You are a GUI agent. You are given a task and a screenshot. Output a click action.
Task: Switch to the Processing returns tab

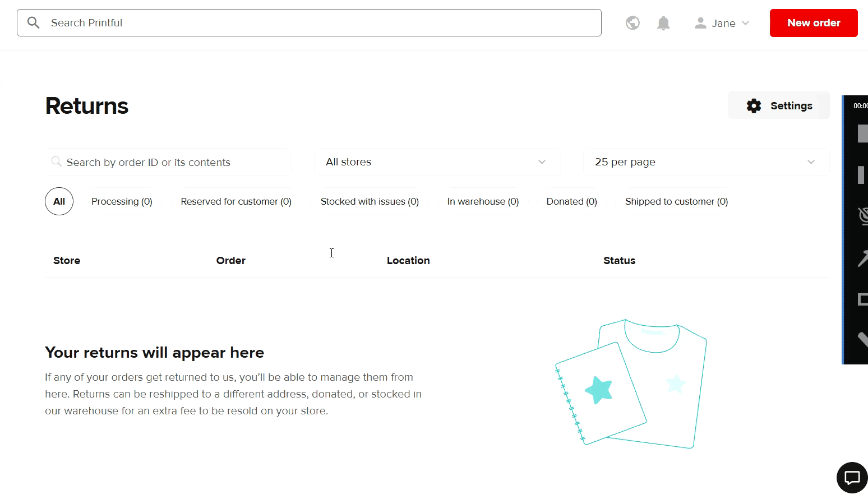[x=122, y=201]
